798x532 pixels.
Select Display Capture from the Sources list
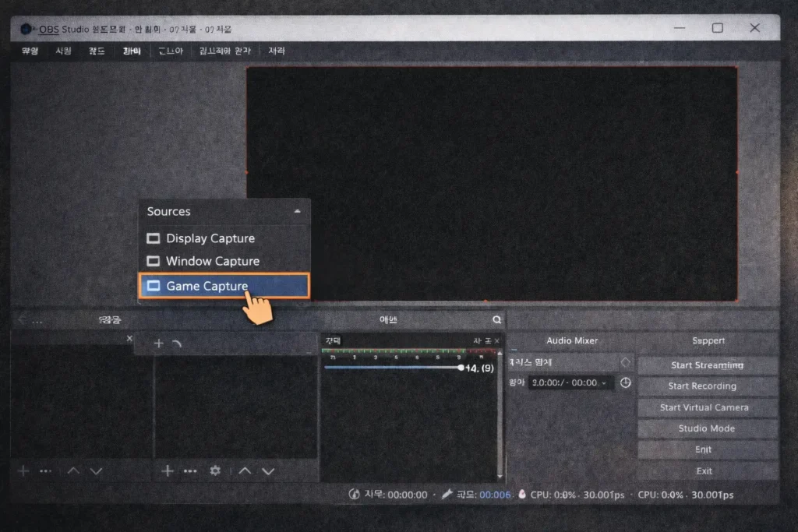click(x=212, y=238)
